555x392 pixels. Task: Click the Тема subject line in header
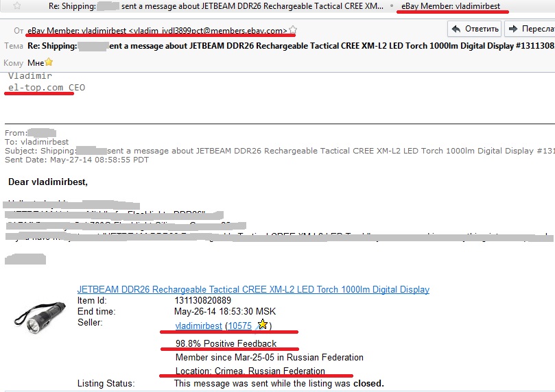(291, 46)
